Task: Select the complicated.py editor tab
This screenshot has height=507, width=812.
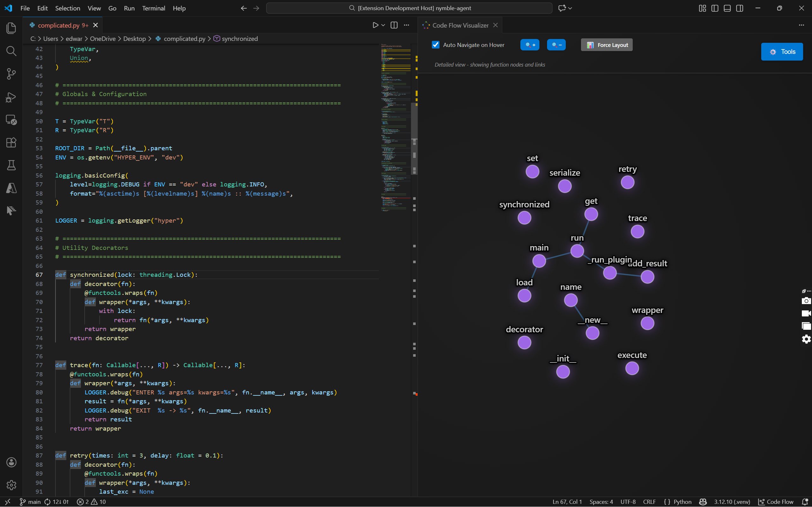Action: pyautogui.click(x=59, y=25)
